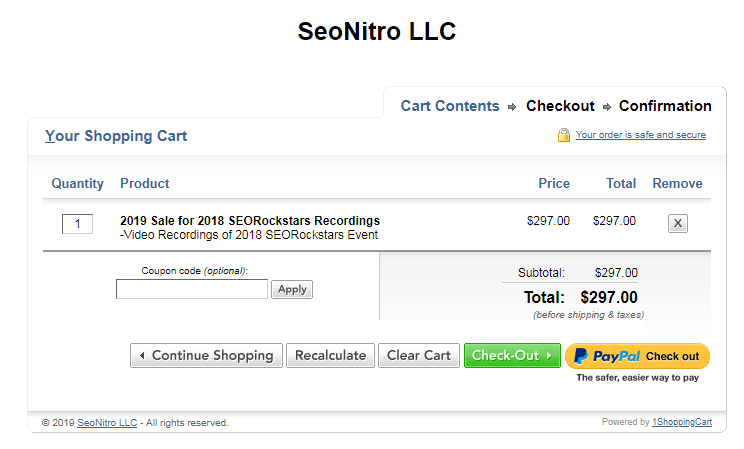Click Continue Shopping button

[207, 356]
